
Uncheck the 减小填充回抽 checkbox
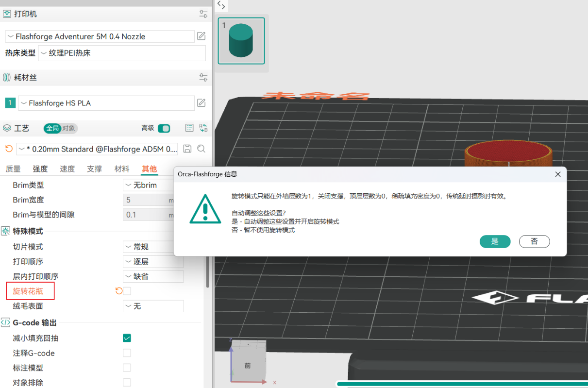(x=127, y=338)
